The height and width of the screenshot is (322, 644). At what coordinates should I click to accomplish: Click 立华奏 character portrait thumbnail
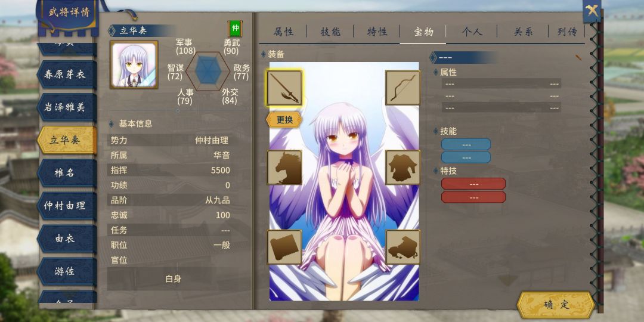coord(134,64)
